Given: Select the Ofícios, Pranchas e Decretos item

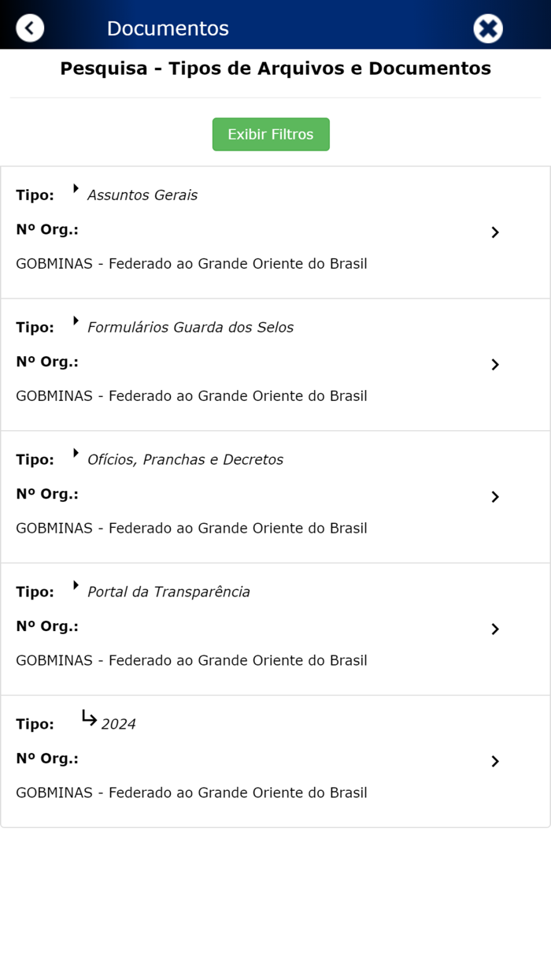Looking at the screenshot, I should point(184,459).
